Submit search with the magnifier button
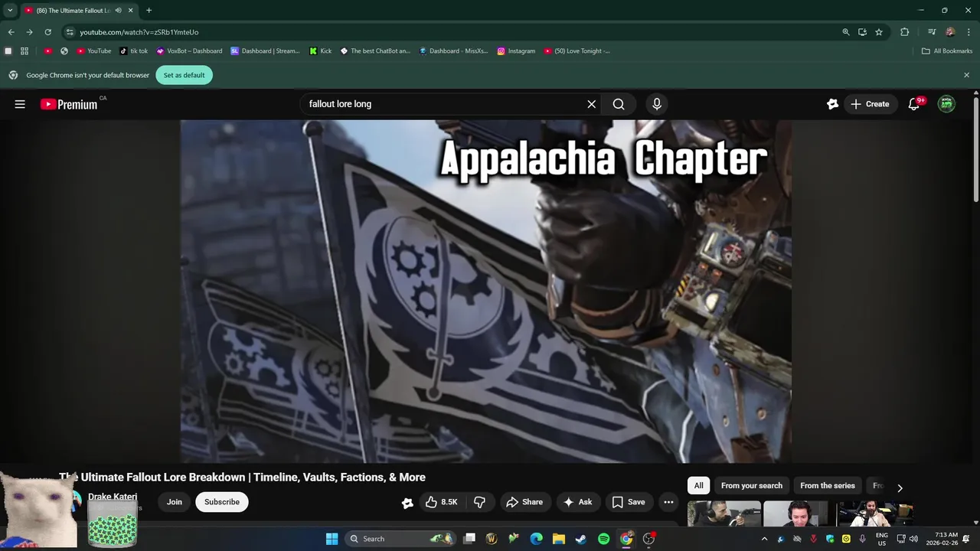Image resolution: width=980 pixels, height=551 pixels. pos(619,104)
